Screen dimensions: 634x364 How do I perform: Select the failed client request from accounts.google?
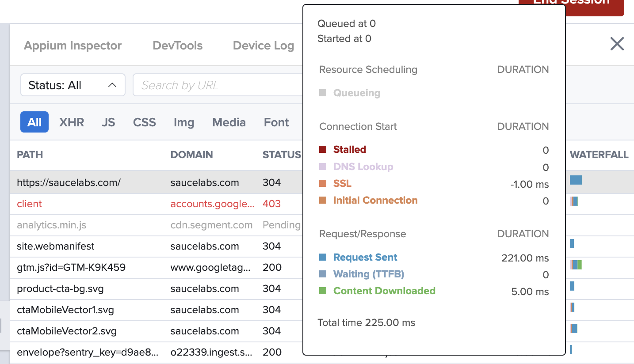(29, 204)
